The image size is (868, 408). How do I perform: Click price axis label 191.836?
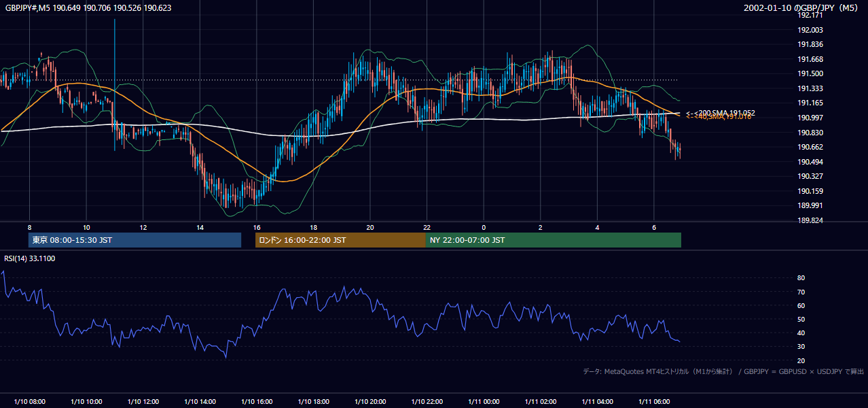(x=810, y=45)
